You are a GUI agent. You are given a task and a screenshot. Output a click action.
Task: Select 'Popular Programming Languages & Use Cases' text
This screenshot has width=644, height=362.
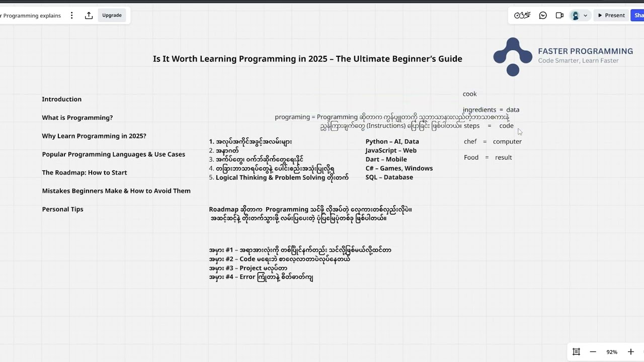pyautogui.click(x=114, y=154)
